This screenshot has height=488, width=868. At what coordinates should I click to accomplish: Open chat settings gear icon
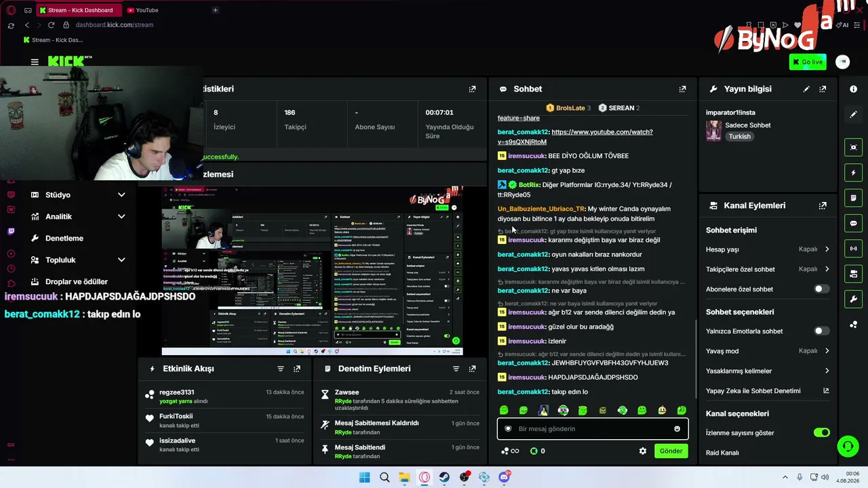pyautogui.click(x=643, y=451)
